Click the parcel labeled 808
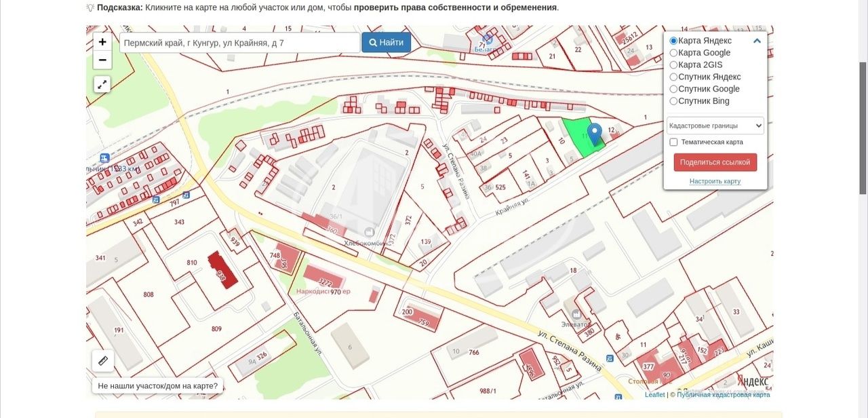This screenshot has height=418, width=868. (x=149, y=294)
